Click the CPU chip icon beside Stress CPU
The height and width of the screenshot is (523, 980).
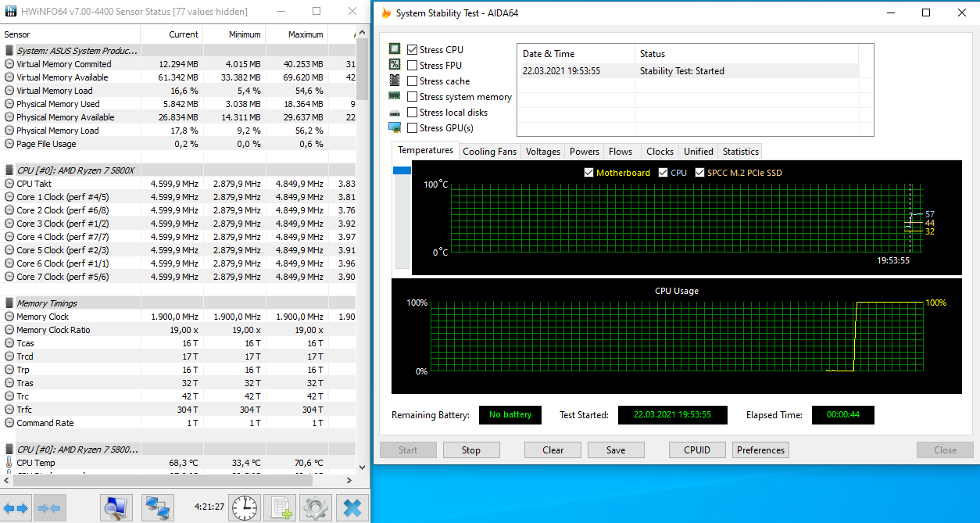[x=395, y=49]
